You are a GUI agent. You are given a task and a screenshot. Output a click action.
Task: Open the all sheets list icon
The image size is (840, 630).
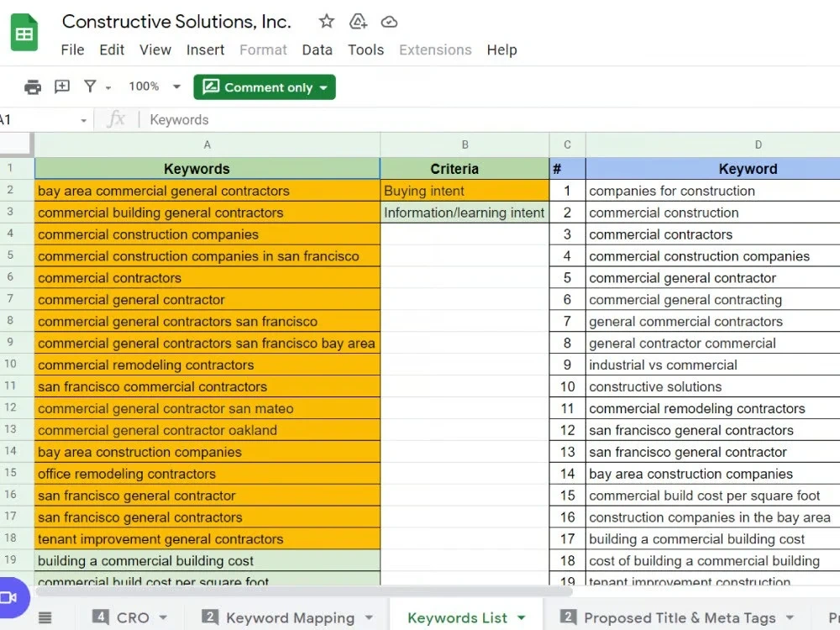tap(45, 617)
